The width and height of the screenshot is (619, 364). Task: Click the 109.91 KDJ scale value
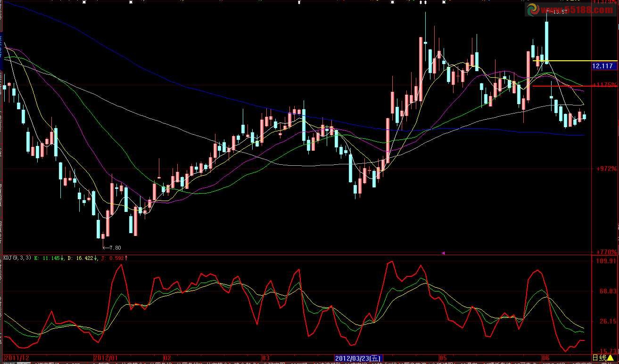click(606, 261)
